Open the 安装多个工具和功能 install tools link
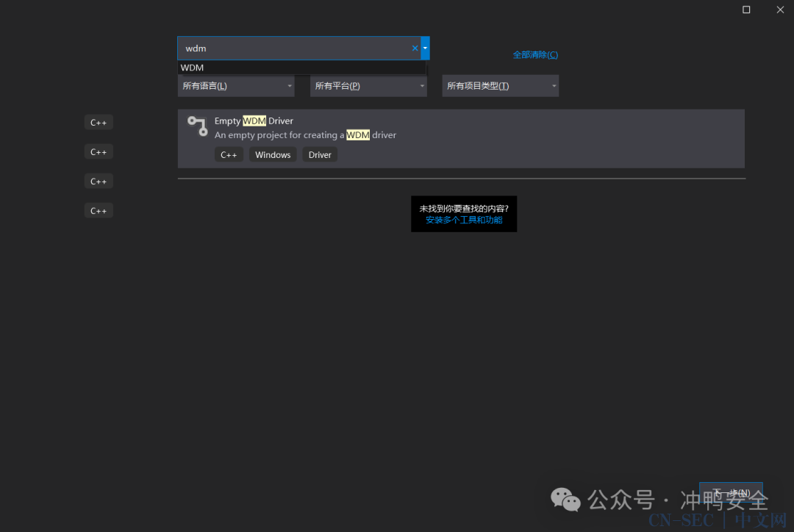Screen dimensions: 794x532 pyautogui.click(x=464, y=220)
